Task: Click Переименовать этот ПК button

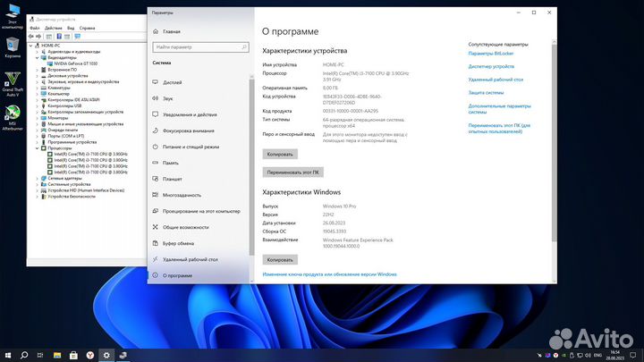Action: [292, 173]
